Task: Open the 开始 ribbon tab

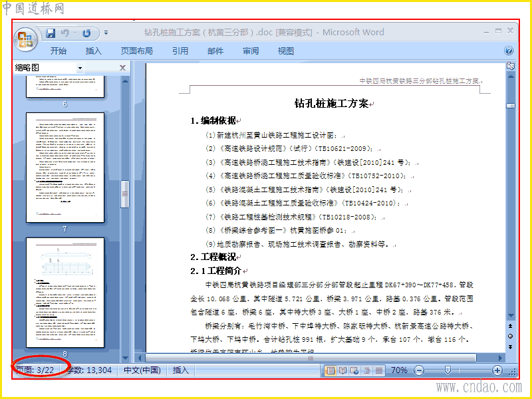Action: pyautogui.click(x=59, y=51)
